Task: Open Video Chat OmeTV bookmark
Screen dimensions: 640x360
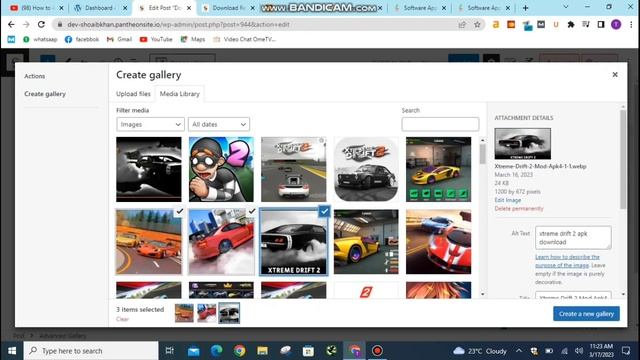Action: coord(244,39)
